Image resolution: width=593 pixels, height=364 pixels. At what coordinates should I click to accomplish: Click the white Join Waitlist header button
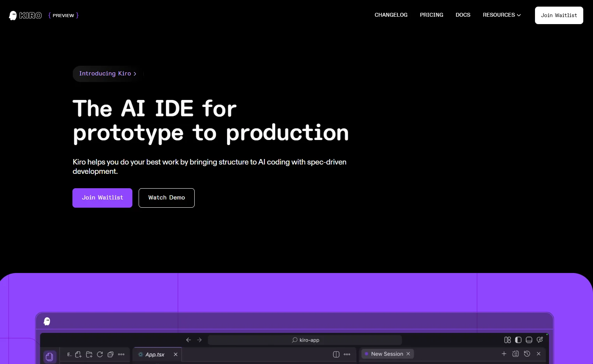(559, 16)
